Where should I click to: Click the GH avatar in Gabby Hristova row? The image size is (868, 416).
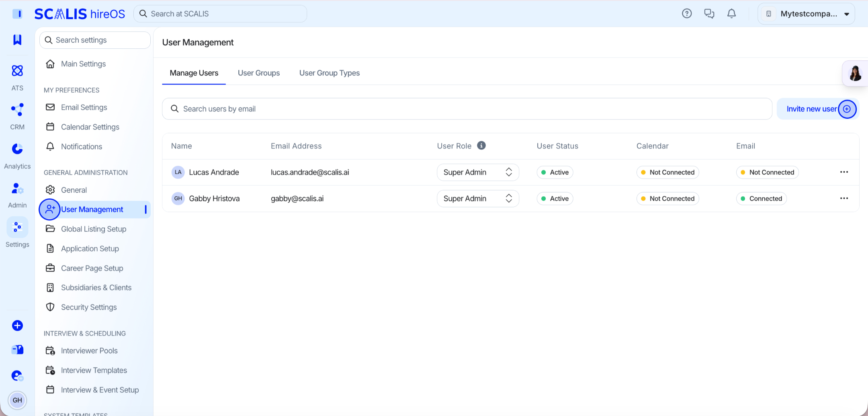pos(178,198)
